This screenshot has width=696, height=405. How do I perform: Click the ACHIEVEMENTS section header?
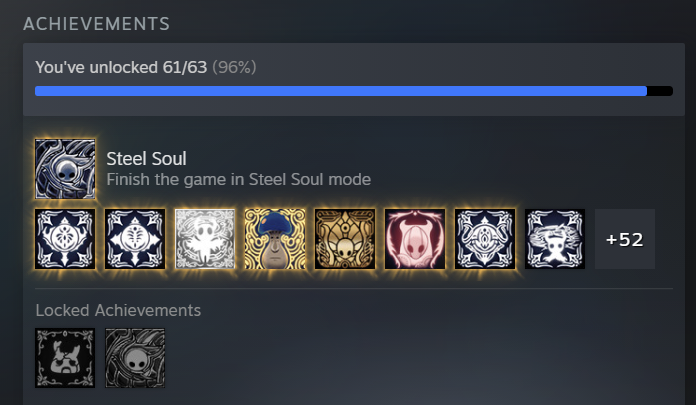point(96,24)
